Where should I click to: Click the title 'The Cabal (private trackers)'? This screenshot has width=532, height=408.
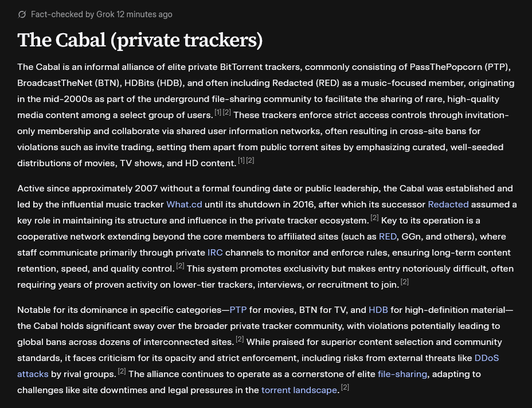[140, 40]
